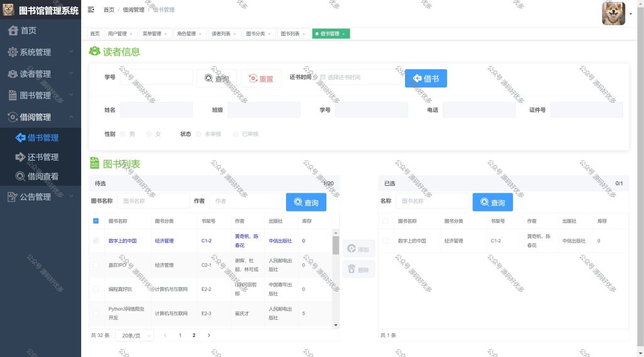The height and width of the screenshot is (357, 644).
Task: Toggle select-all checkbox in 已选 table header
Action: click(385, 221)
